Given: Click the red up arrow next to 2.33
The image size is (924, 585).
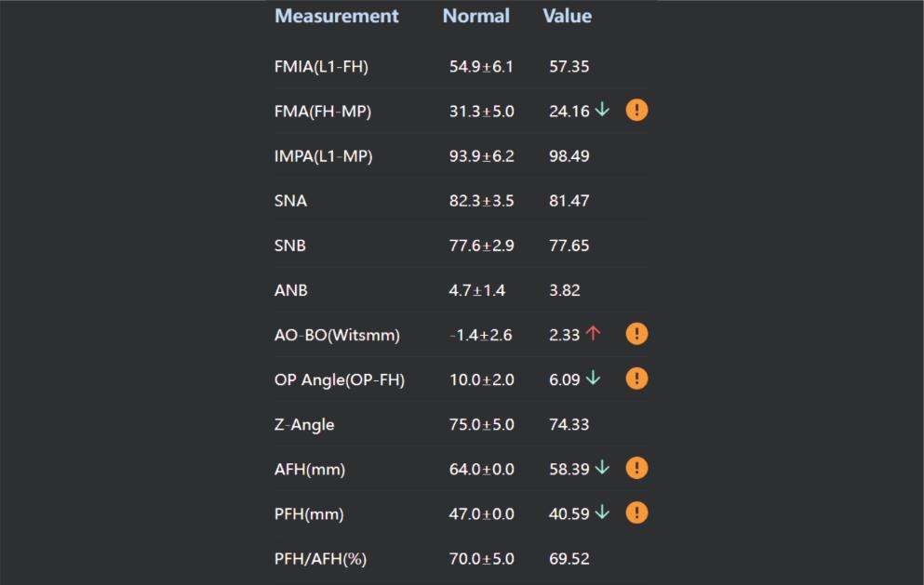Looking at the screenshot, I should tap(594, 334).
